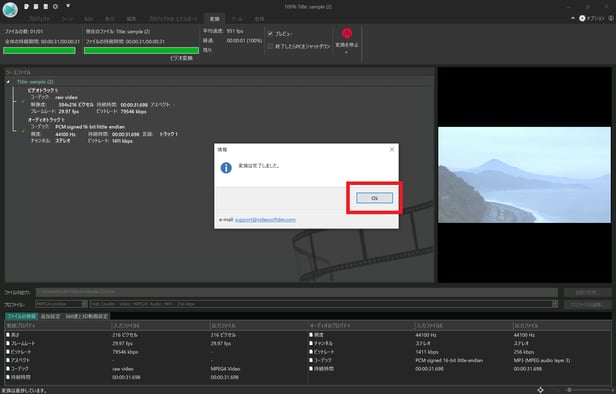Click the red 変換を停止 stop conversion icon
Image resolution: width=616 pixels, height=394 pixels.
tap(346, 33)
